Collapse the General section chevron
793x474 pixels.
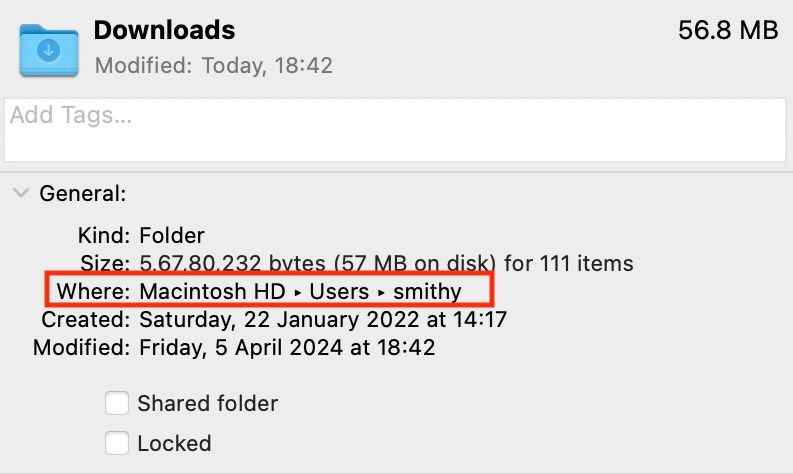click(x=20, y=193)
